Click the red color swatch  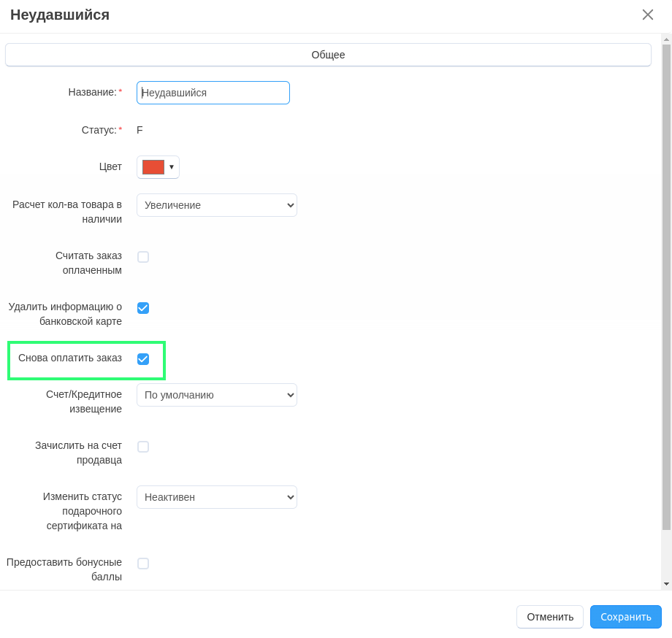pyautogui.click(x=153, y=167)
